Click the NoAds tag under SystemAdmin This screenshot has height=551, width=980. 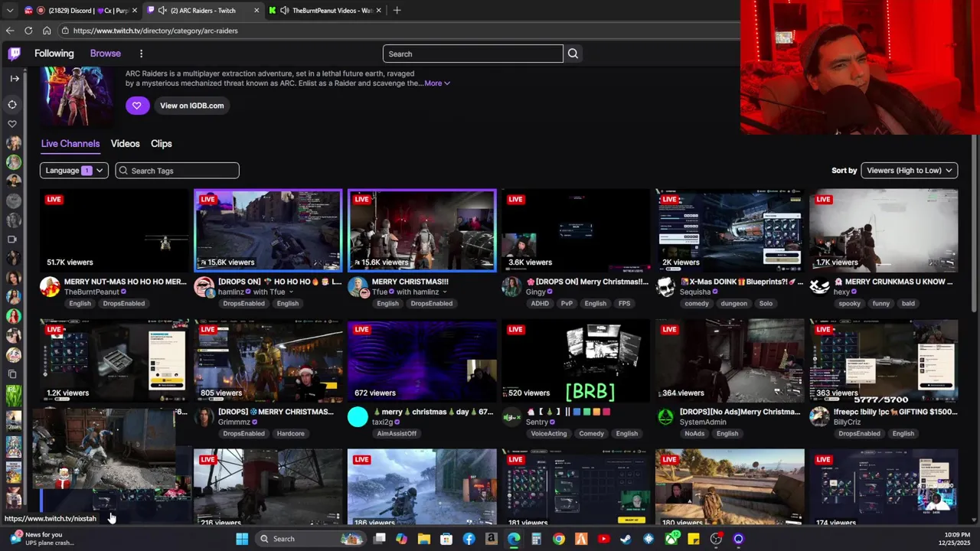[x=694, y=434]
